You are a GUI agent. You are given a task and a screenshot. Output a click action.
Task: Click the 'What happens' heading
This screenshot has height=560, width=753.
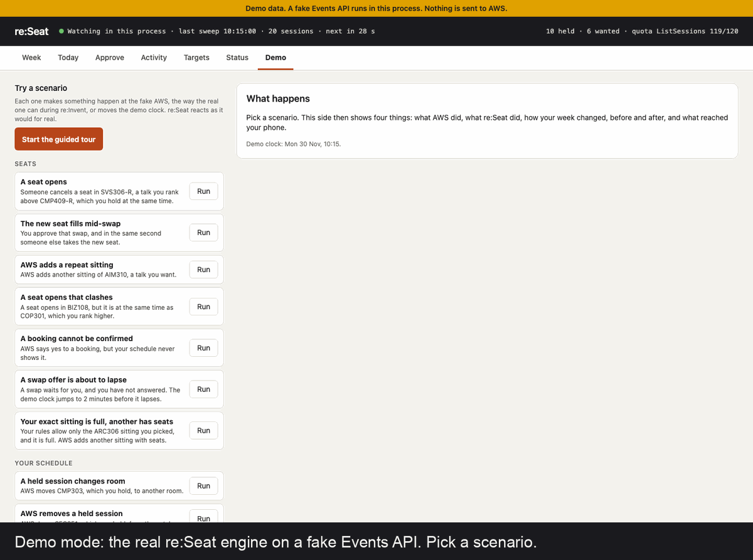(x=278, y=98)
